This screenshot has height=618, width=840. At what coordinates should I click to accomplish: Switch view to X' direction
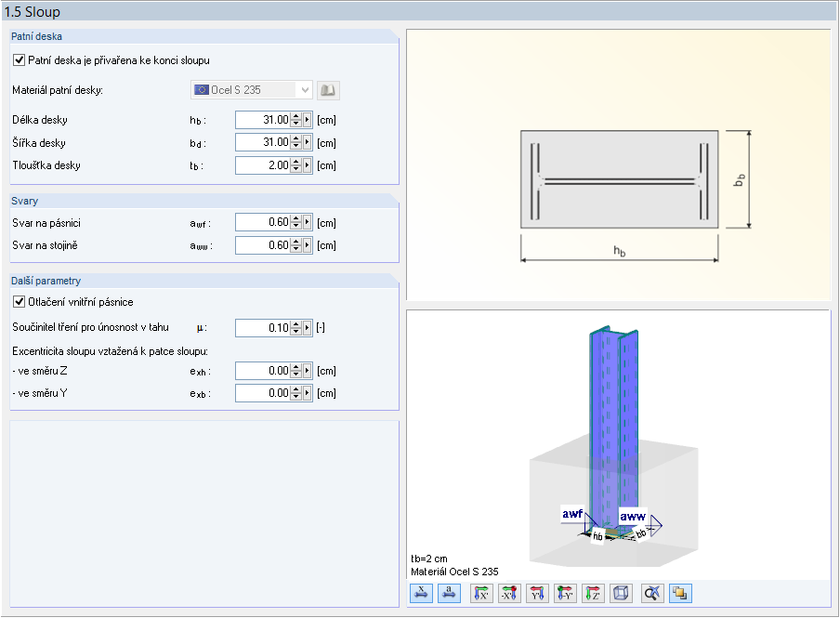coord(481,593)
